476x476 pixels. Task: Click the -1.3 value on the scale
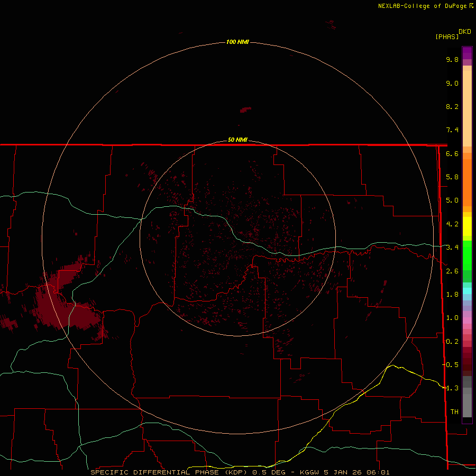point(451,388)
